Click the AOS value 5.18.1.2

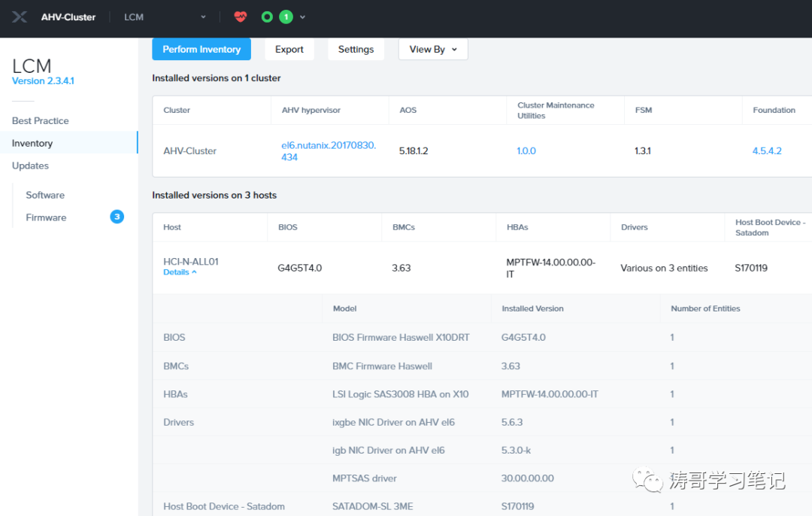(x=414, y=150)
